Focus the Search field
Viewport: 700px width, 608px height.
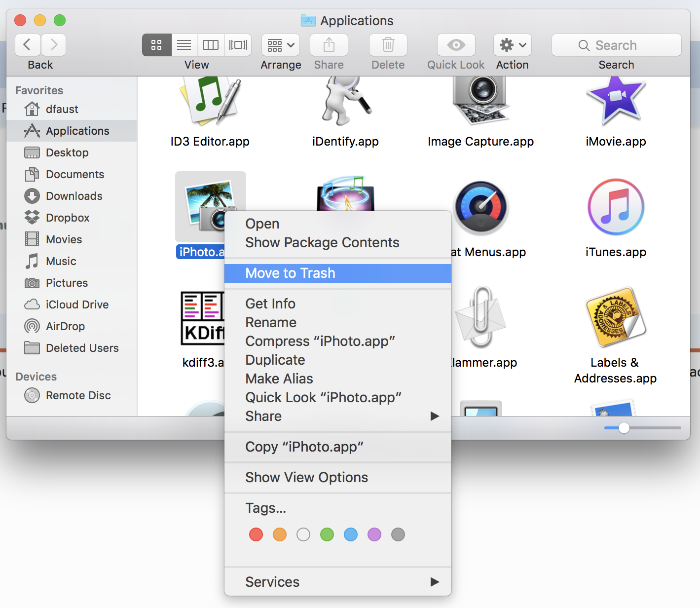point(617,45)
